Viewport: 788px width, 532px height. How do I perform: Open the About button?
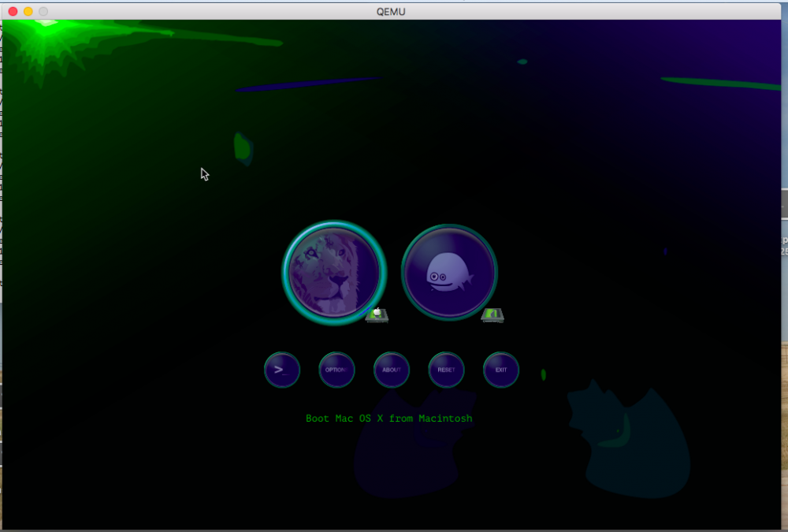tap(392, 370)
